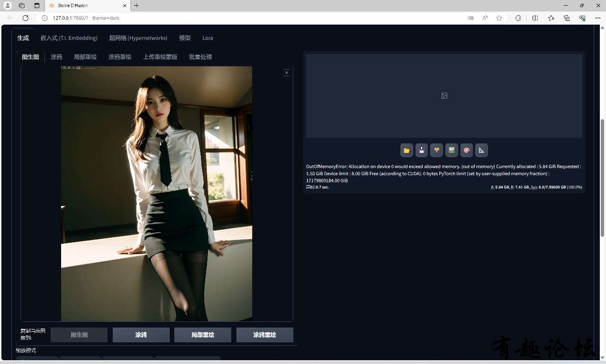Send the output to extras with the triangle ruler icon

coord(481,151)
